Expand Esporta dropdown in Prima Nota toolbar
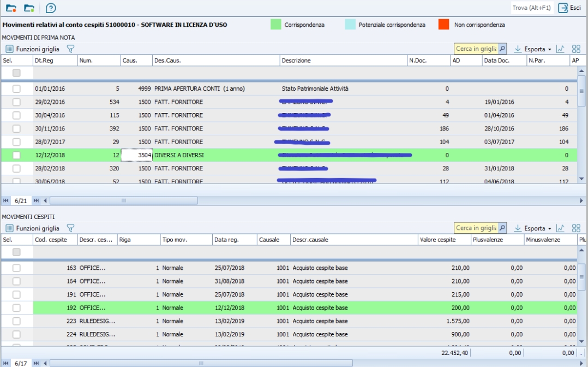This screenshot has width=588, height=367. click(x=550, y=49)
